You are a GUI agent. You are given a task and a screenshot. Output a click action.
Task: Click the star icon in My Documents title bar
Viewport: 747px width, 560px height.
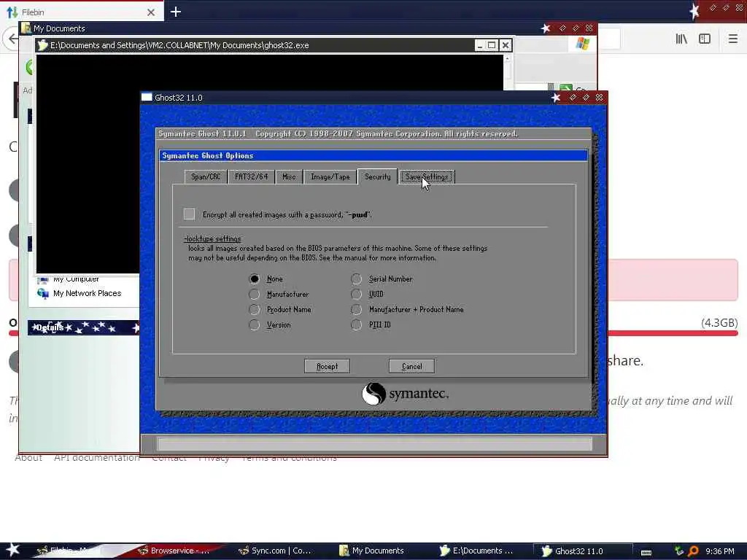(546, 28)
